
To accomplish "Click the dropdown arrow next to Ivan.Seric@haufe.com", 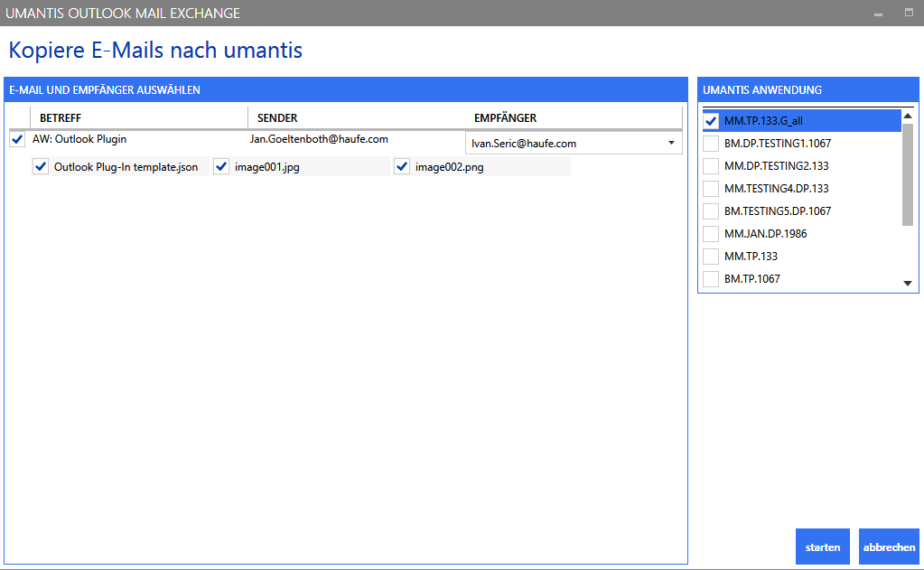I will coord(671,143).
